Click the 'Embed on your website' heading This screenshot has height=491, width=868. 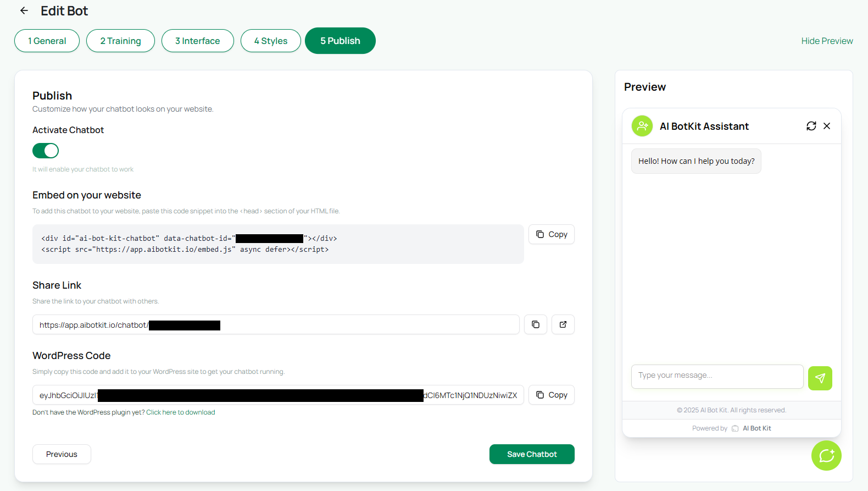click(x=87, y=195)
